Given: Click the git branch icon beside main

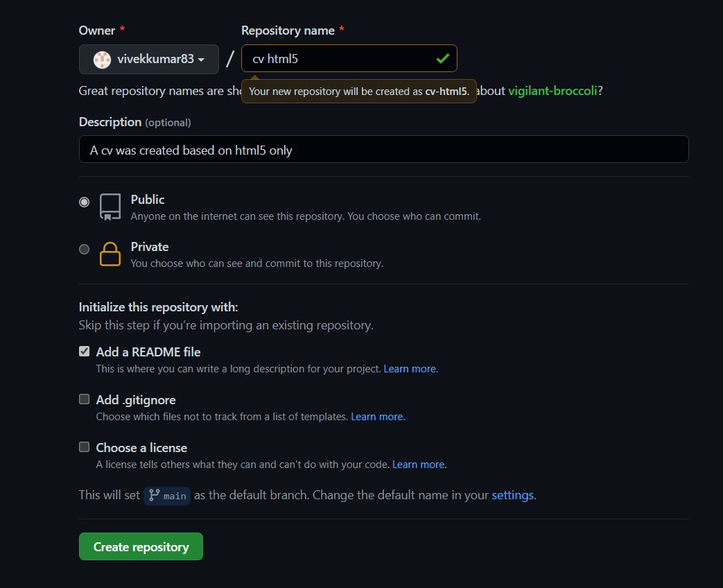Looking at the screenshot, I should pos(154,495).
